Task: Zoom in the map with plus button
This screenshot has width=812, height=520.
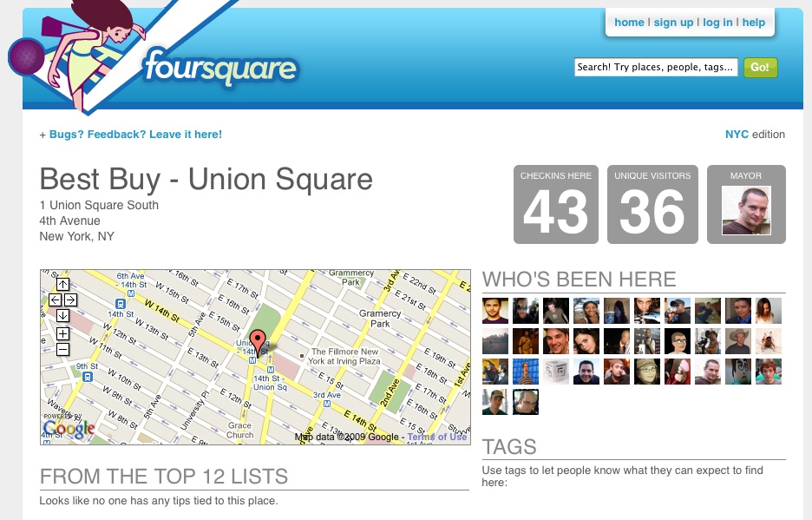Action: (x=62, y=333)
